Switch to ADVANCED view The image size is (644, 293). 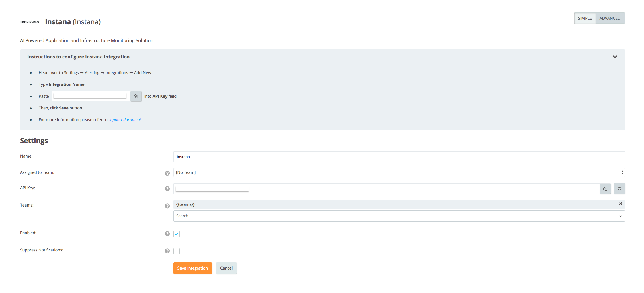[x=610, y=18]
